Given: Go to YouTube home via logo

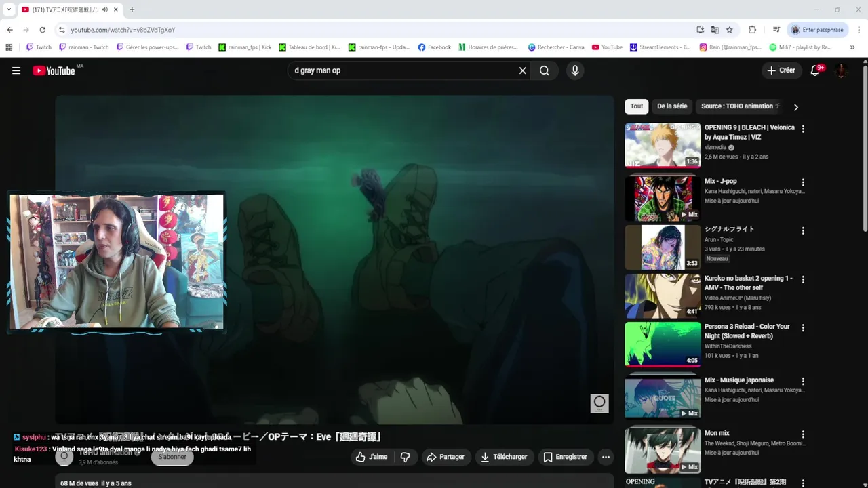Looking at the screenshot, I should (x=54, y=70).
